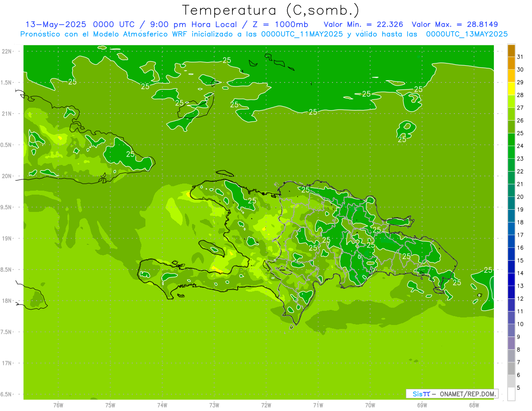The height and width of the screenshot is (411, 532).
Task: Click the '20N' latitude label
Action: tap(7, 176)
